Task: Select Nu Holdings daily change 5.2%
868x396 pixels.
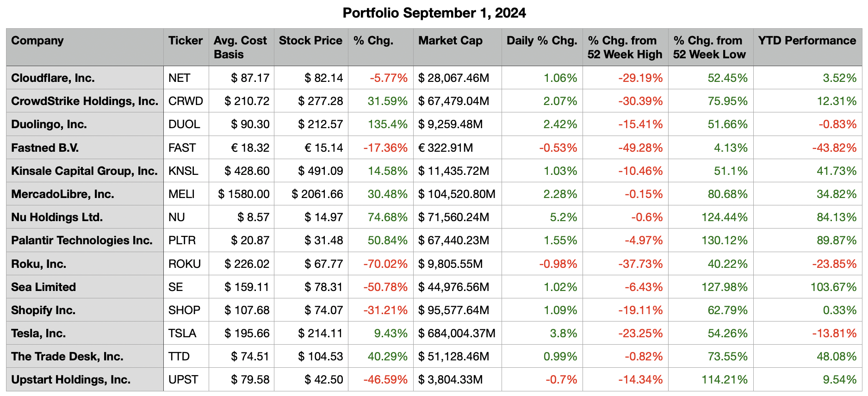Action: 563,217
